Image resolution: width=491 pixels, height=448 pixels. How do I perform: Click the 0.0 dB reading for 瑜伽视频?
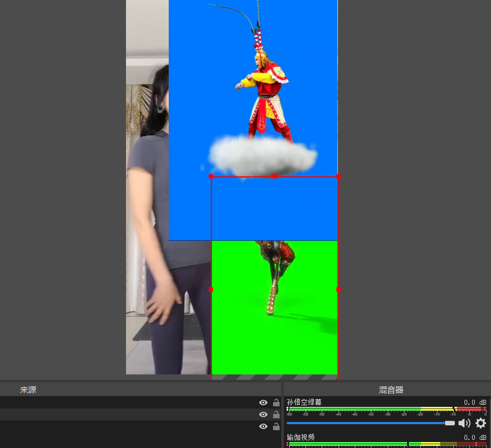pos(475,437)
